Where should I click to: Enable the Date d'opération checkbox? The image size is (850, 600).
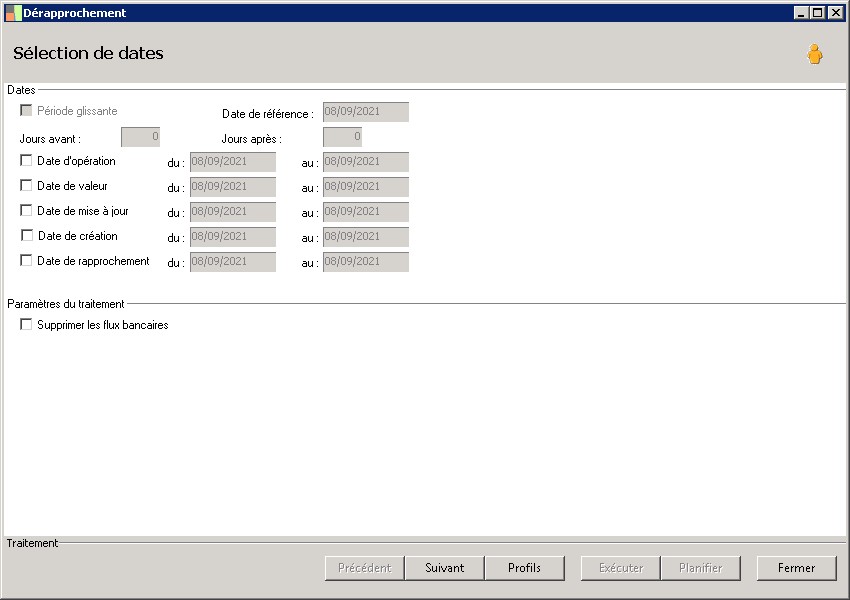pos(25,160)
